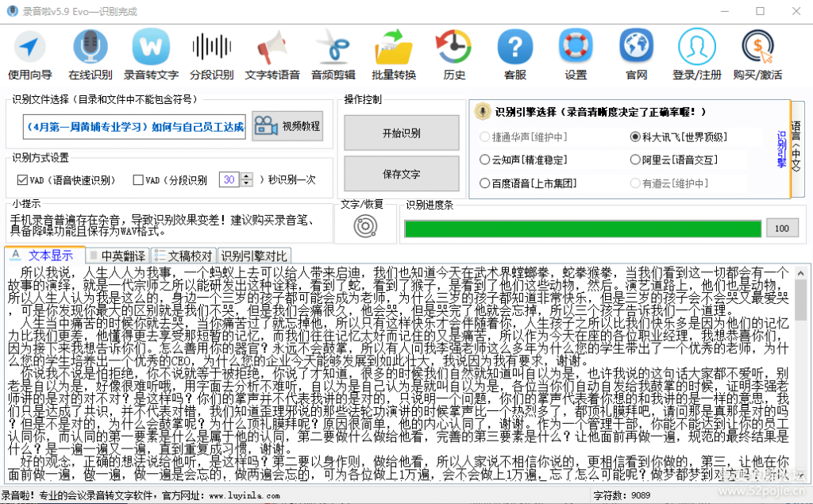Image resolution: width=813 pixels, height=504 pixels.
Task: Choose the 百度语音[上市集团] radio button
Action: 485,183
